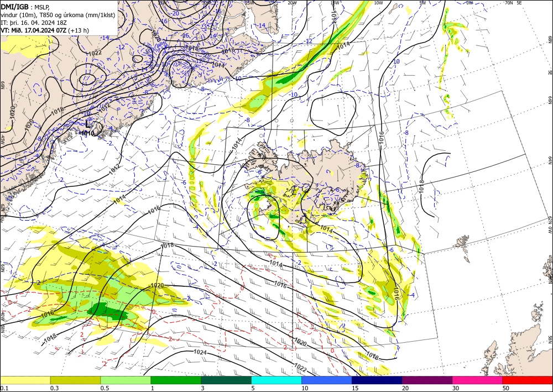Click the olive 0.3–0.5 legend color segment
This screenshot has height=392, width=553.
click(75, 380)
